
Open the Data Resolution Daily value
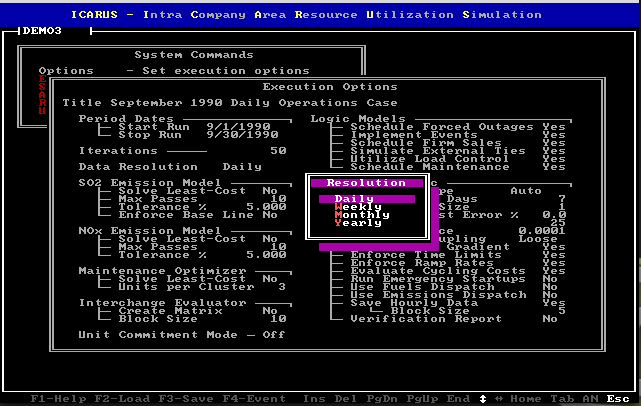242,167
